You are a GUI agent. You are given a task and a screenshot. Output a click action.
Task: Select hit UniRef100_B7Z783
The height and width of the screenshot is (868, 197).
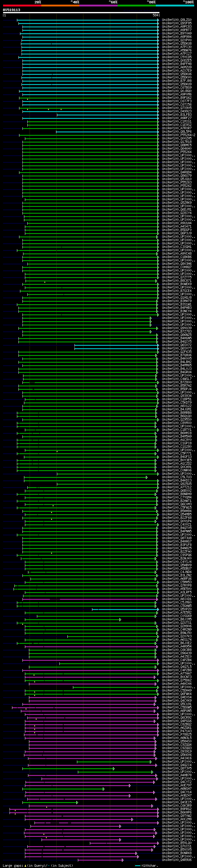[176, 332]
